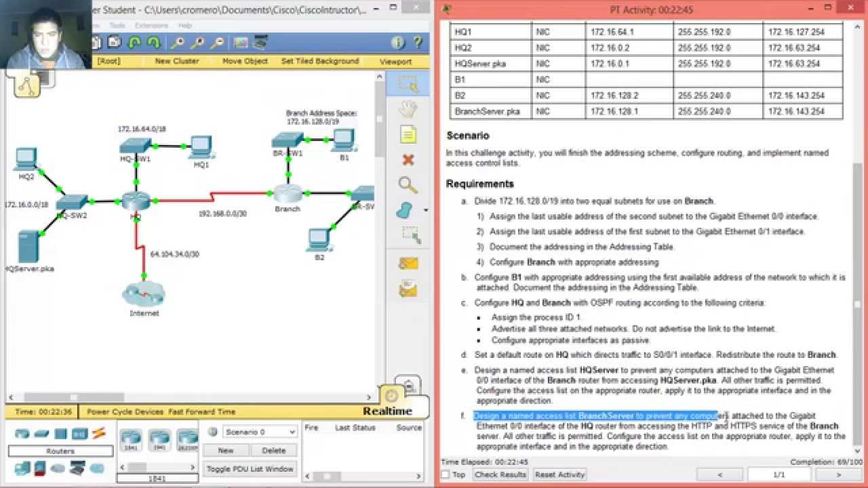868x488 pixels.
Task: Expand the shape tool dropdown arrow
Action: (x=426, y=210)
